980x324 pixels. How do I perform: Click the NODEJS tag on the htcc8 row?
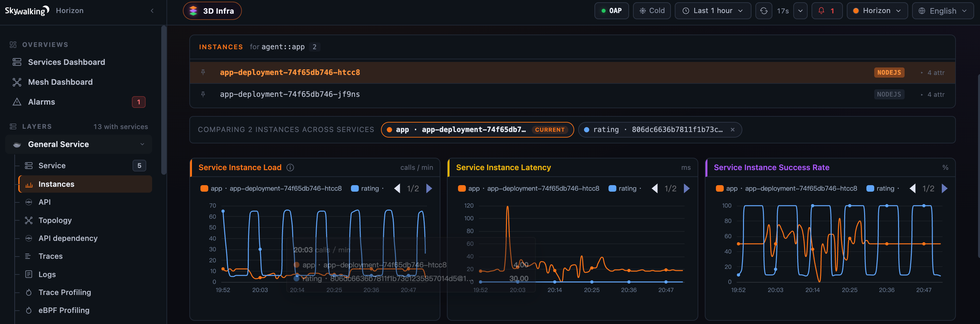pyautogui.click(x=889, y=73)
